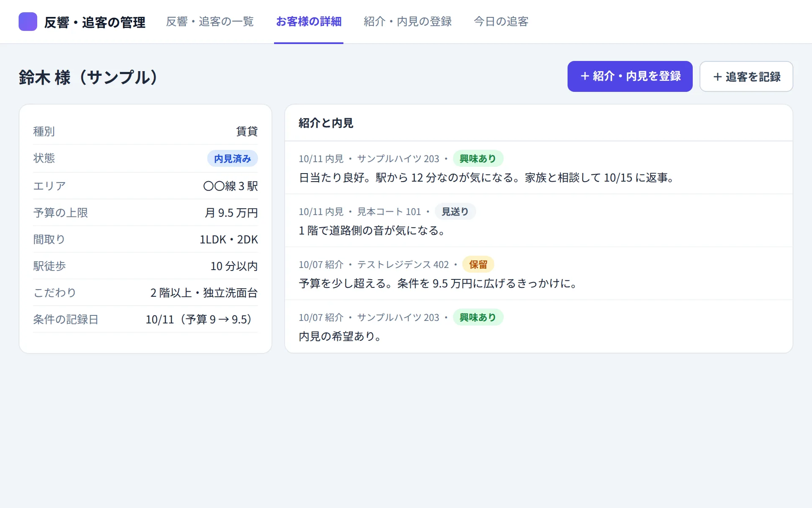Click 興味あり badge on 10/11 サンプルハイツ 203
The width and height of the screenshot is (812, 508).
click(478, 159)
